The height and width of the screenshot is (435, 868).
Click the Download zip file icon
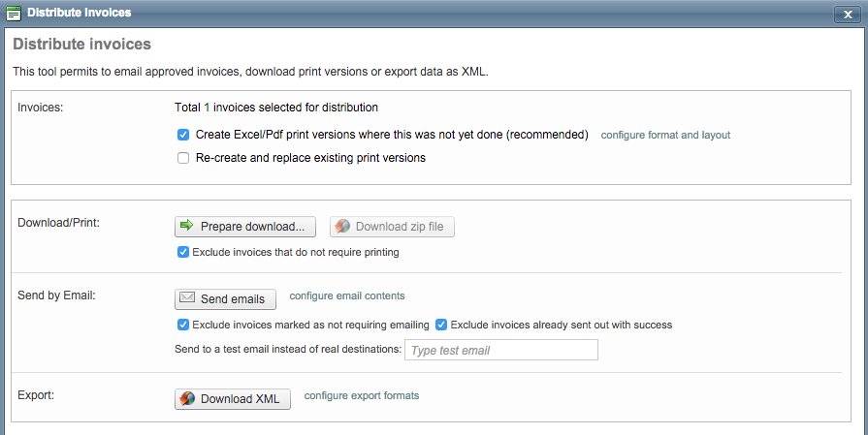(342, 227)
